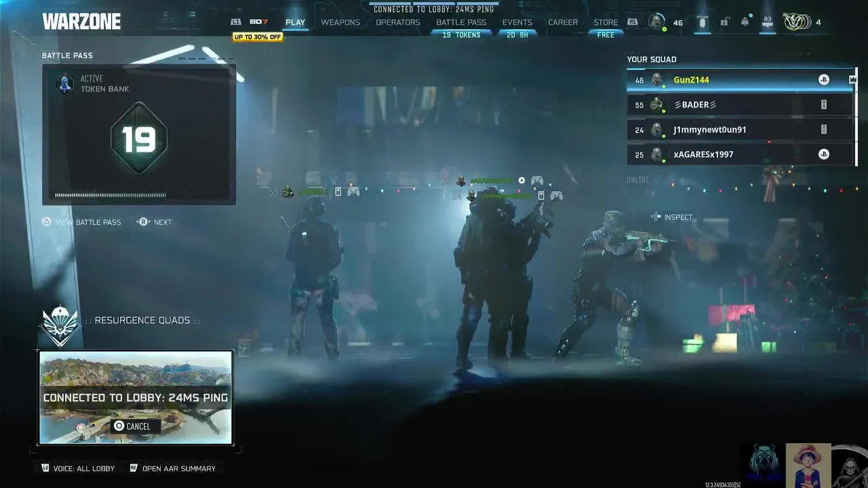Select squad member BADER

pyautogui.click(x=741, y=105)
